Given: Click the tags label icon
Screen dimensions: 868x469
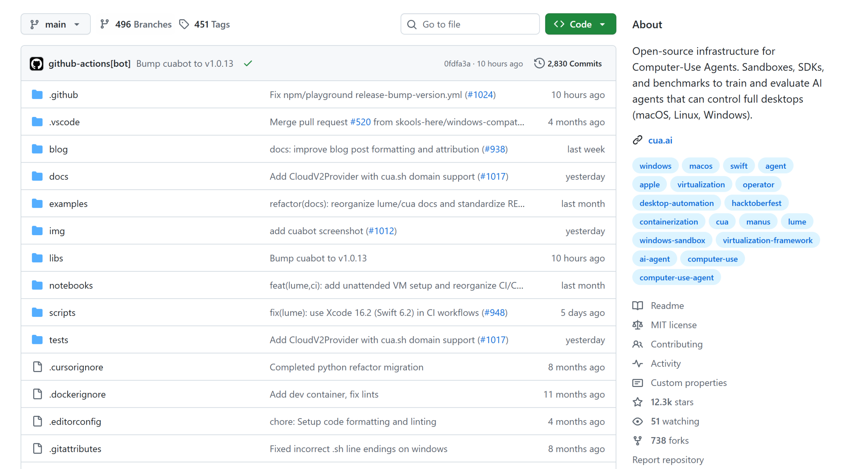Looking at the screenshot, I should [184, 24].
